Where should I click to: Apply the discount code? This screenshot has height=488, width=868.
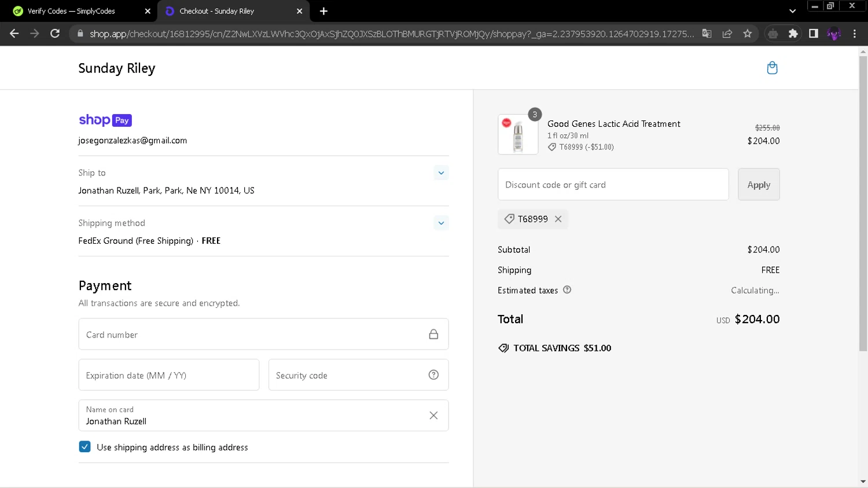(759, 185)
